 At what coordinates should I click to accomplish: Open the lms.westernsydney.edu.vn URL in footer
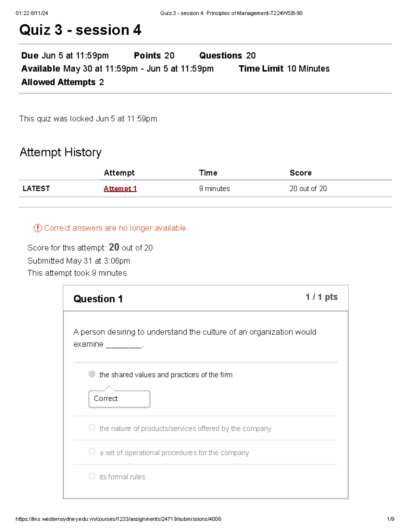point(118,519)
